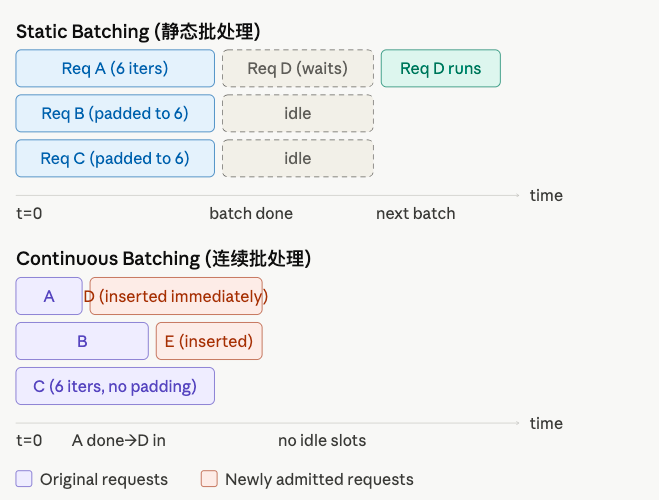Image resolution: width=659 pixels, height=500 pixels.
Task: Click the Req A (6 iters) block
Action: click(115, 69)
